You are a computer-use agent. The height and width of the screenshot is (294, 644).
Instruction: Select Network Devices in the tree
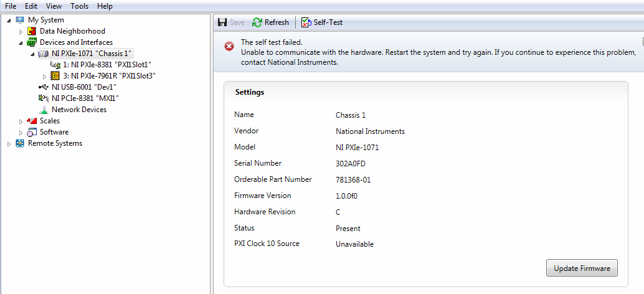click(79, 110)
